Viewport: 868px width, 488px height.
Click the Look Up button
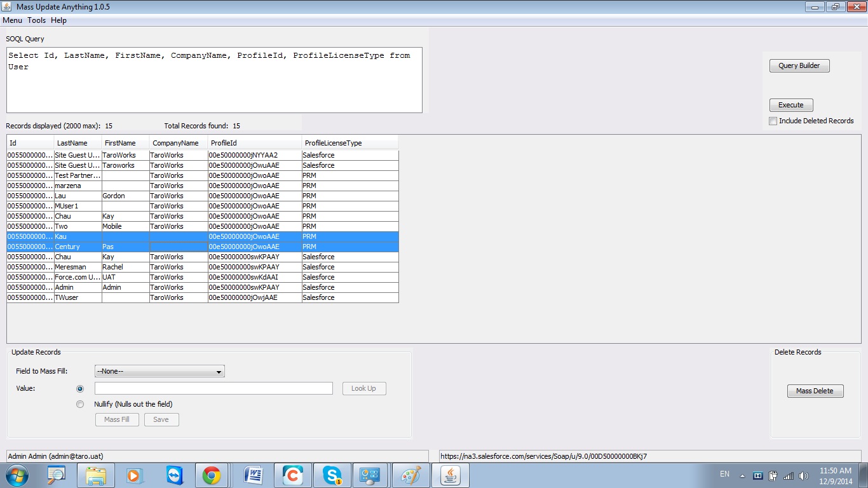[364, 388]
